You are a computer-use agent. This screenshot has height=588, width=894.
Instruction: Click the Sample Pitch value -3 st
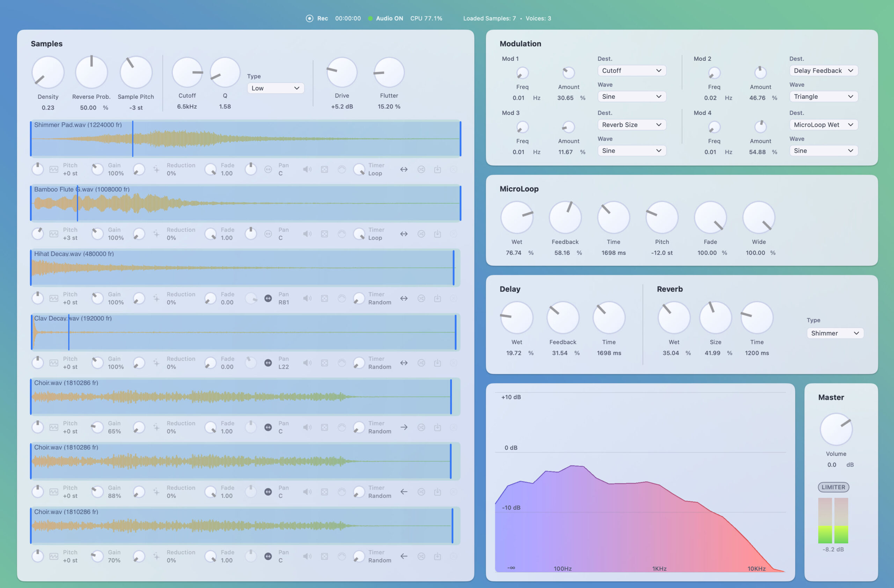(x=136, y=108)
